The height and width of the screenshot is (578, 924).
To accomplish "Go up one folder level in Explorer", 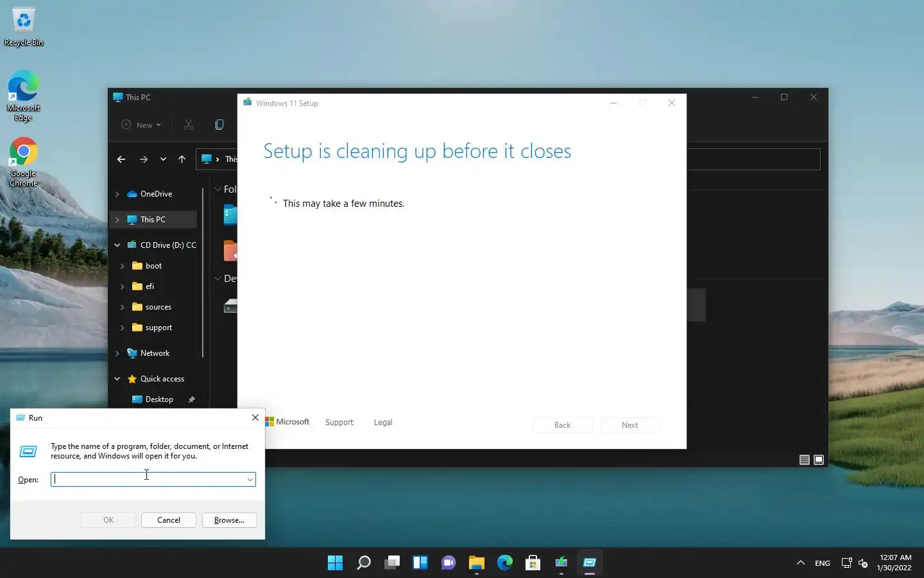I will point(182,159).
